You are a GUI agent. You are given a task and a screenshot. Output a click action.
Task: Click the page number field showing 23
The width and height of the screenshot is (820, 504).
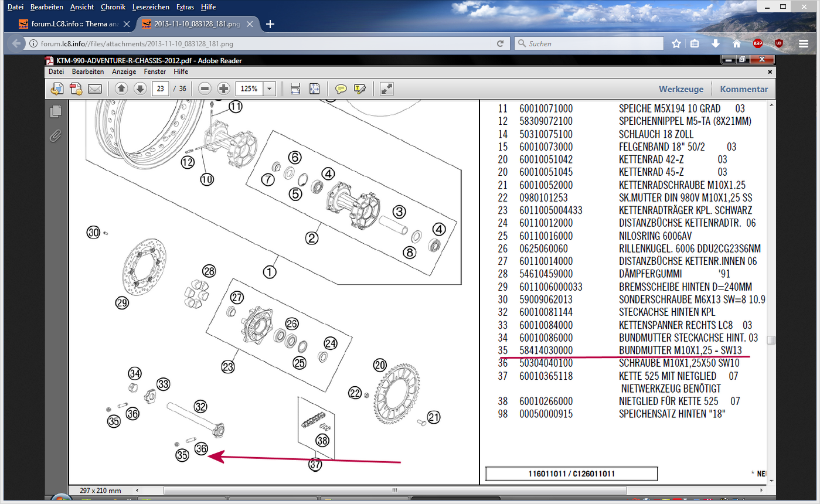pos(160,88)
